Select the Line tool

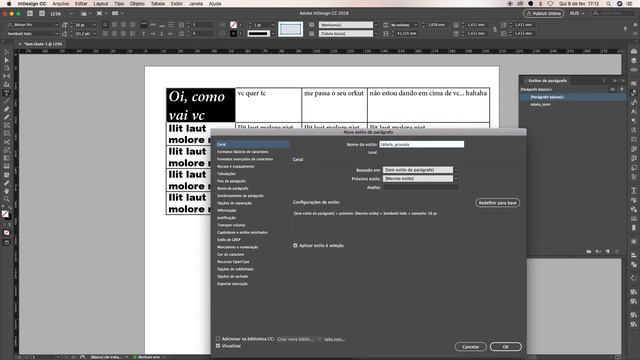tap(6, 101)
